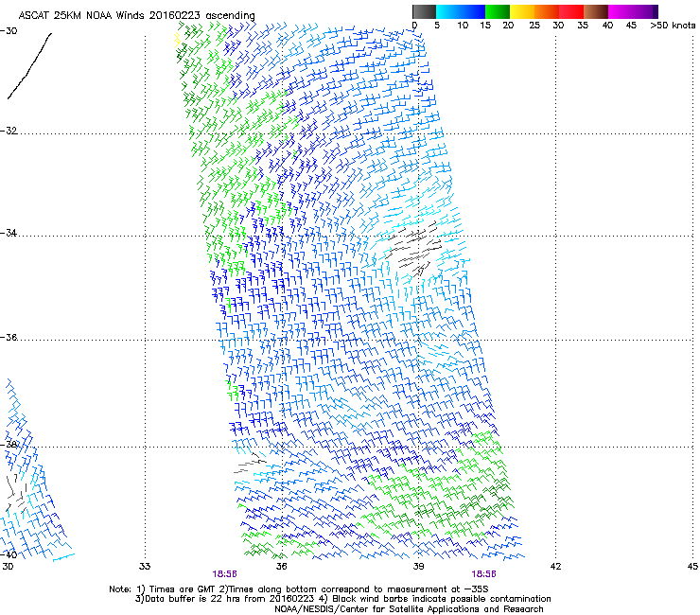
Task: Click the gray 0-5 knots legend swatch
Action: [424, 11]
